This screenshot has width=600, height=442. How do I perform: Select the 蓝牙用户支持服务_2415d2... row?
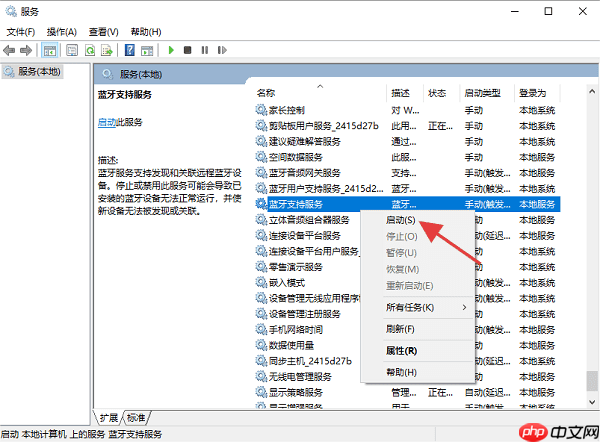point(407,188)
